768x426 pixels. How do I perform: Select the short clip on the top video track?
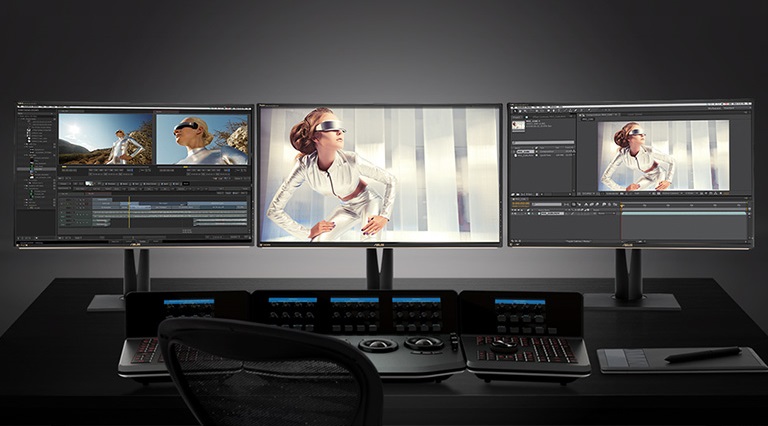(102, 200)
